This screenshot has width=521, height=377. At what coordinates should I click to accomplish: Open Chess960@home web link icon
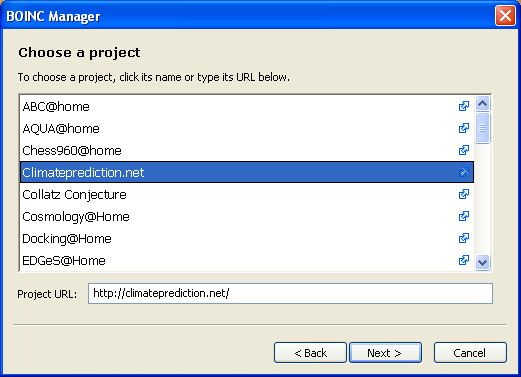(x=464, y=150)
